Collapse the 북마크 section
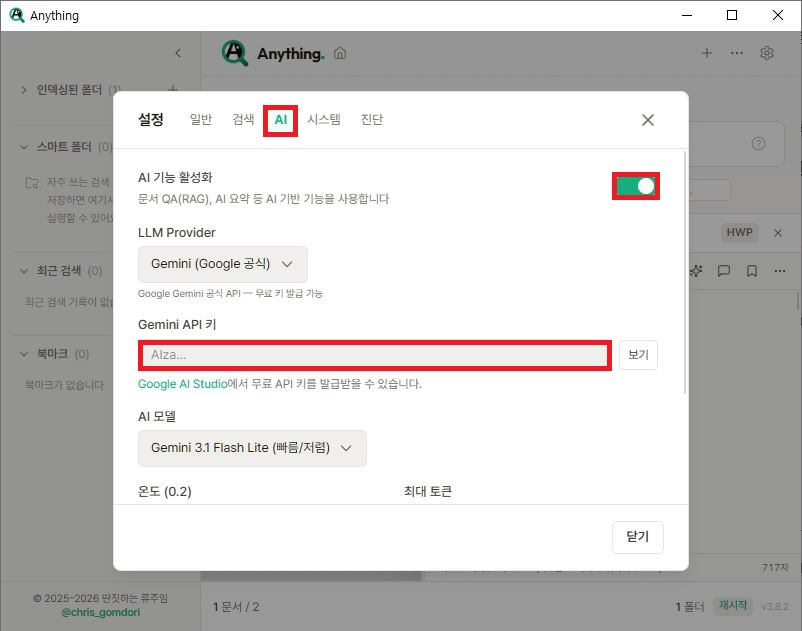Screen dimensions: 802x631 pos(24,354)
